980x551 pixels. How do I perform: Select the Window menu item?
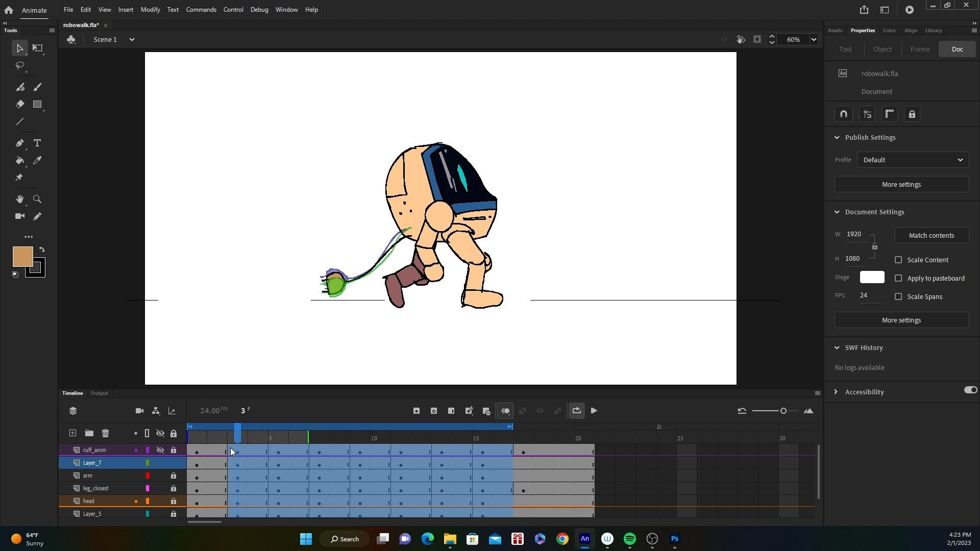(287, 9)
